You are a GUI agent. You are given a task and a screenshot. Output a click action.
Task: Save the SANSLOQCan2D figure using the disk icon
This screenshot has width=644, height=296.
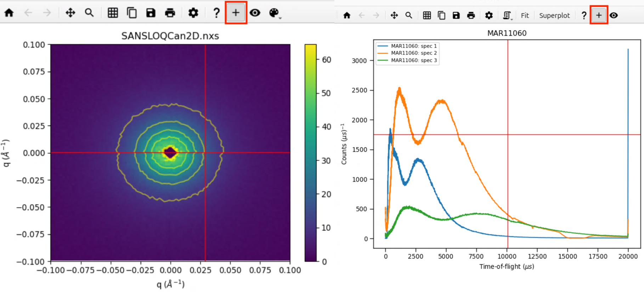pos(151,13)
